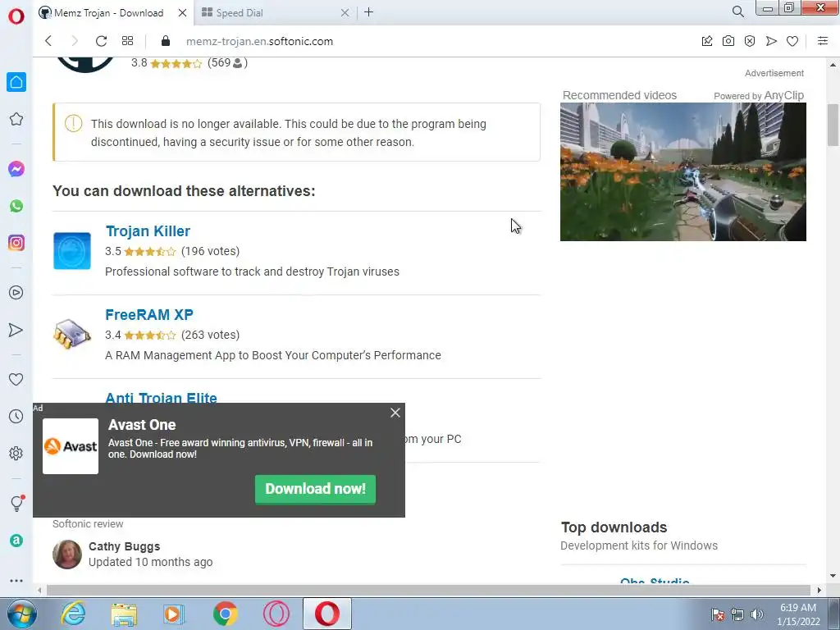Go back to the previous page
The width and height of the screenshot is (840, 630).
48,41
